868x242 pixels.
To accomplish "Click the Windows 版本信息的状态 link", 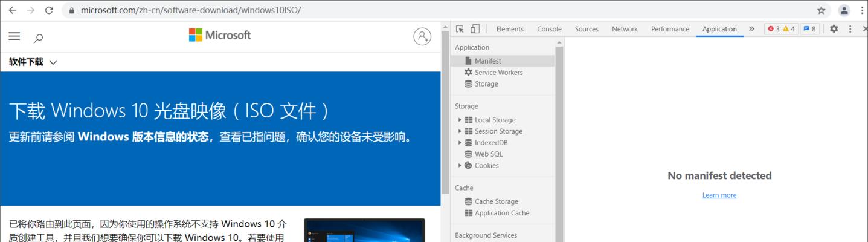I will pyautogui.click(x=143, y=137).
